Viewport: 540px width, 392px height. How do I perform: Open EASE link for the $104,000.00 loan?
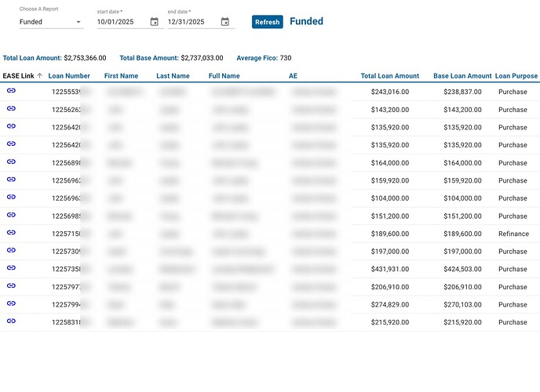tap(11, 198)
